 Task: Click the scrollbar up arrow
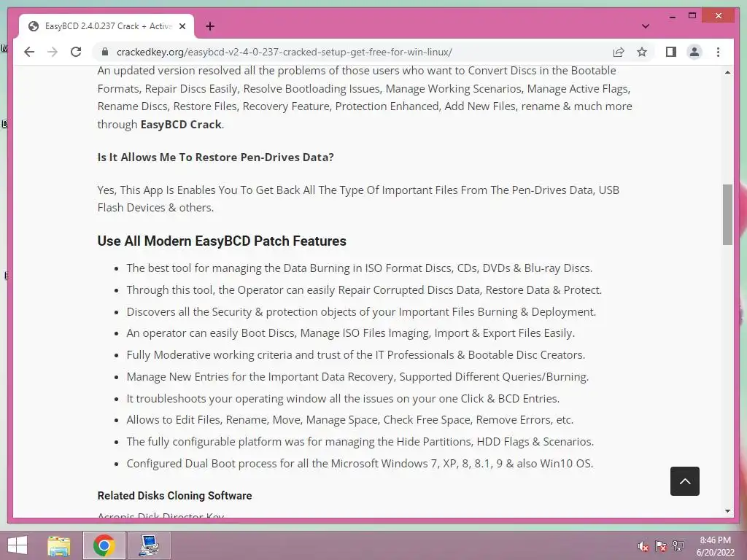click(727, 72)
